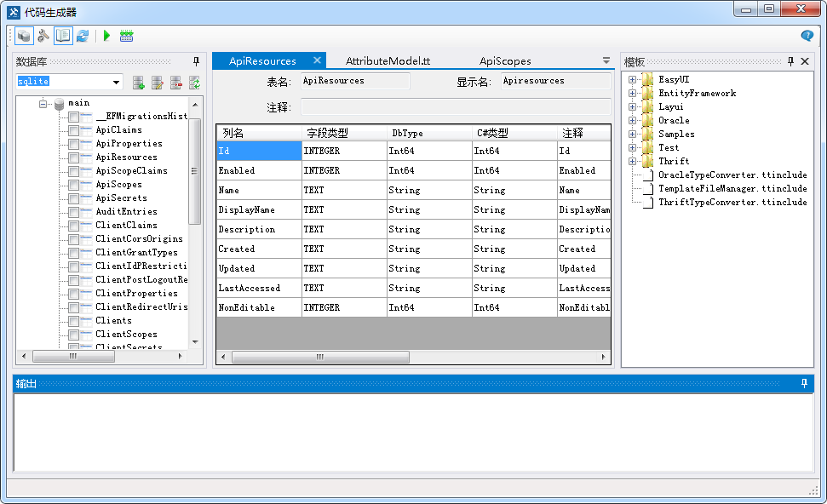Click the main database cylinder icon
This screenshot has width=827, height=504.
click(x=59, y=103)
